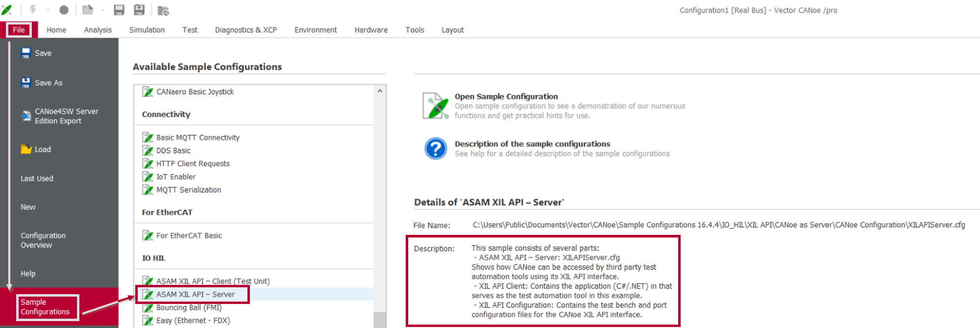Select the DDS Basic sample
The image size is (980, 328).
(173, 151)
